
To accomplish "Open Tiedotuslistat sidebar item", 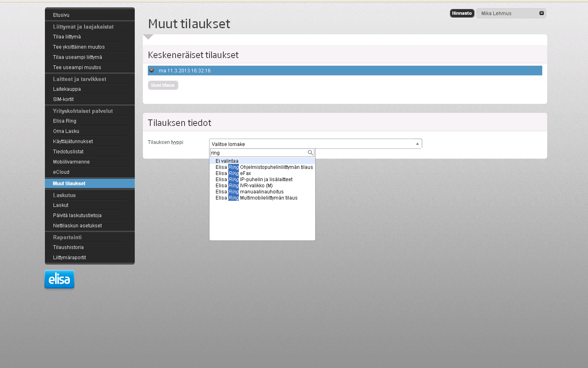I will pos(68,152).
